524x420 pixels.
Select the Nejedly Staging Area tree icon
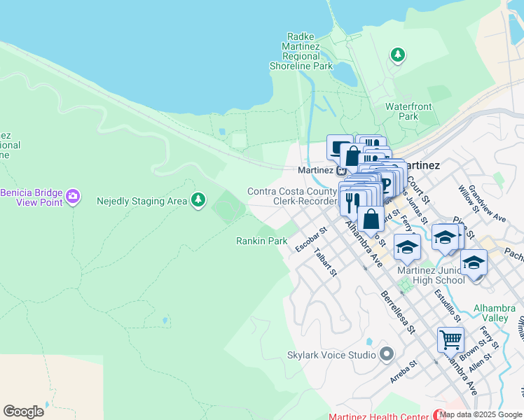coord(198,201)
